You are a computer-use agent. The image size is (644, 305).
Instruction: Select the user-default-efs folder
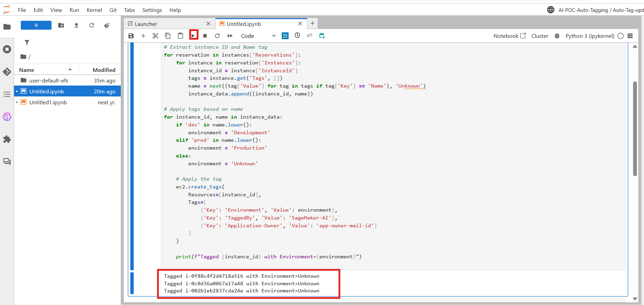click(68, 80)
